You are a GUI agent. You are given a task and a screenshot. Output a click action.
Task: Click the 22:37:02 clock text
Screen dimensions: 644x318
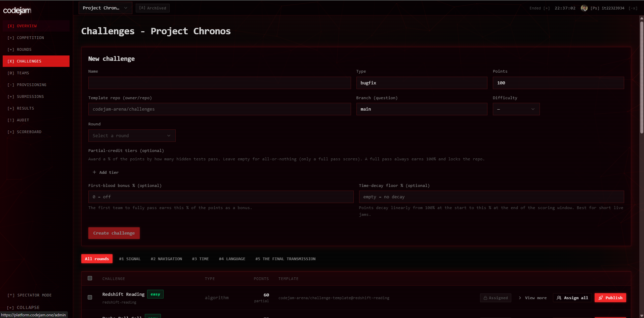coord(565,8)
